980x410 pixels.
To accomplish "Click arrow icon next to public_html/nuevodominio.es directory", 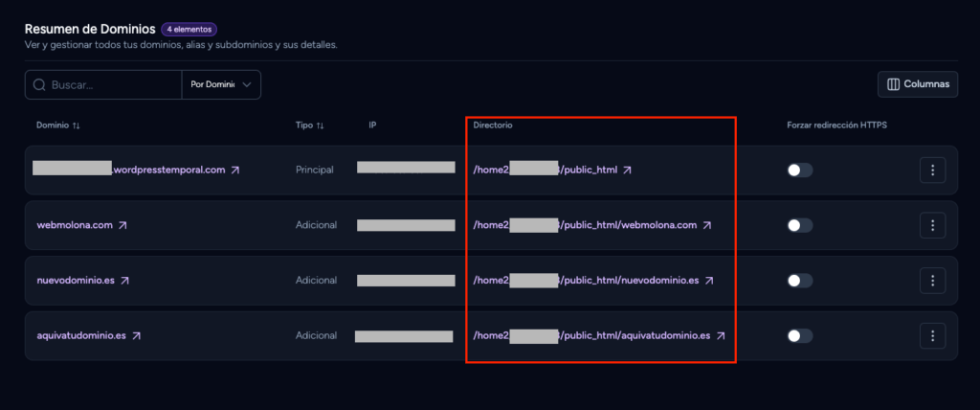I will point(709,281).
